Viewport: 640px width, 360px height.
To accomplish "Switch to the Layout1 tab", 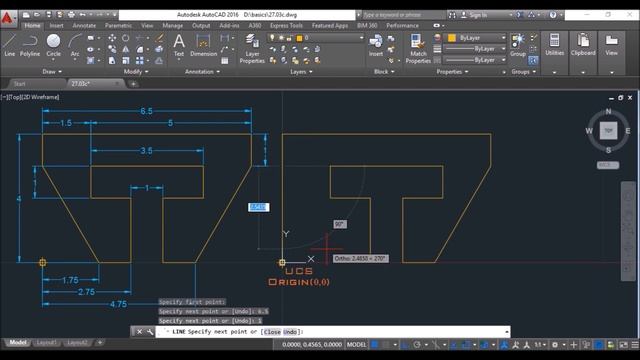I will [x=47, y=343].
